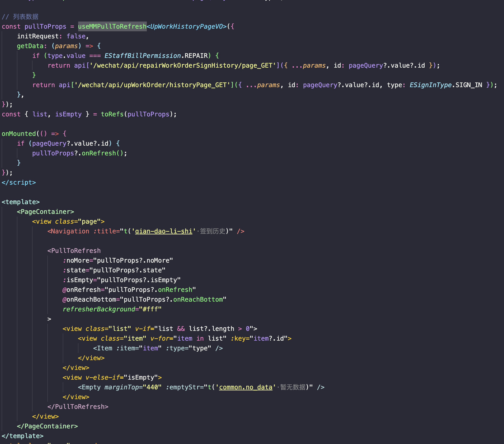Click pullToProps in its const declaration
This screenshot has height=444, width=504.
[46, 26]
